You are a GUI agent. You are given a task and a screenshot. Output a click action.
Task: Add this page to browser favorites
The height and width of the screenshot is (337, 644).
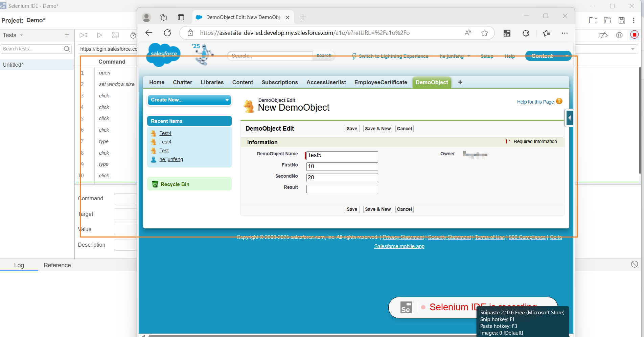[485, 33]
